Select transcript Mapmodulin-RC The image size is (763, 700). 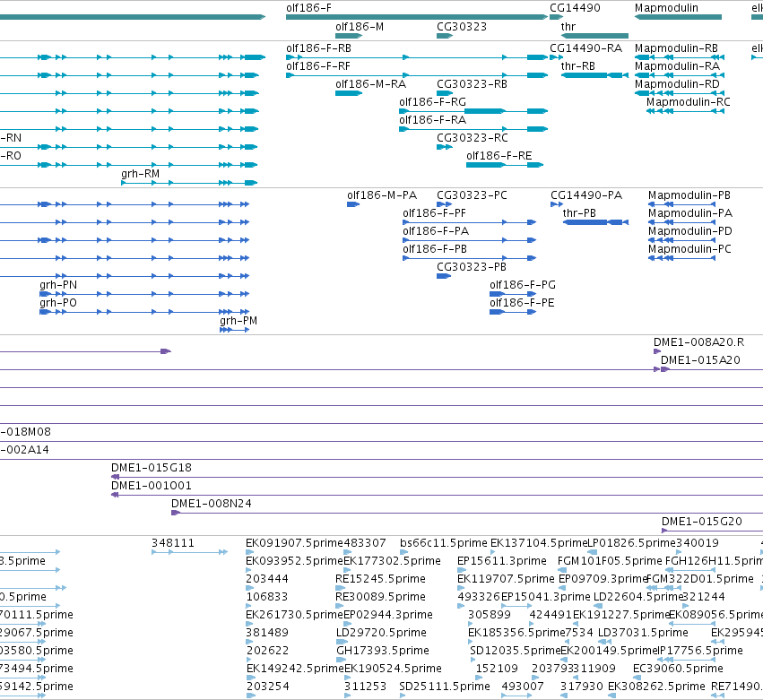click(x=685, y=111)
